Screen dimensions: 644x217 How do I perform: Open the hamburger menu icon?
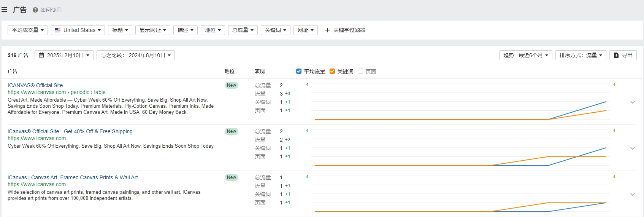[4, 10]
